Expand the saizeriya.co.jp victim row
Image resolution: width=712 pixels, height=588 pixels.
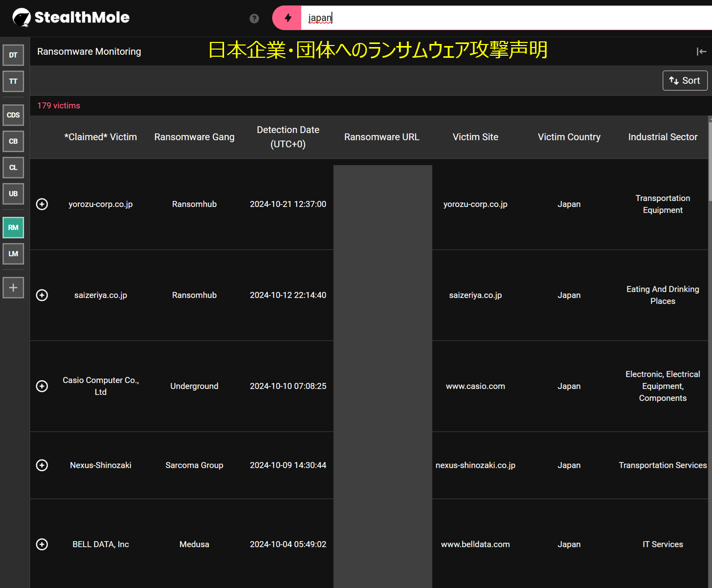[42, 295]
